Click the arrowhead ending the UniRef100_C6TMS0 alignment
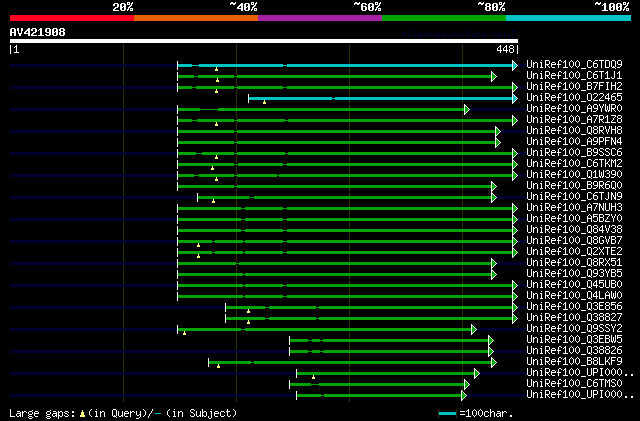The height and width of the screenshot is (421, 640). (x=467, y=384)
